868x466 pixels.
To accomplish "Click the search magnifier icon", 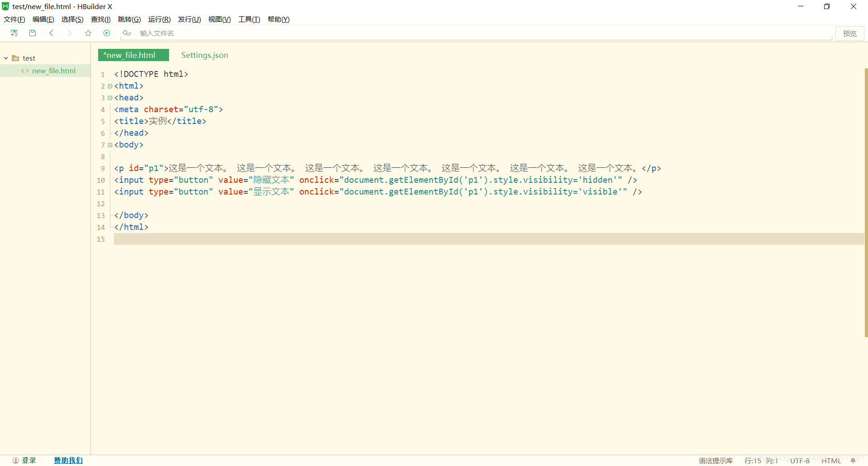I will point(126,33).
